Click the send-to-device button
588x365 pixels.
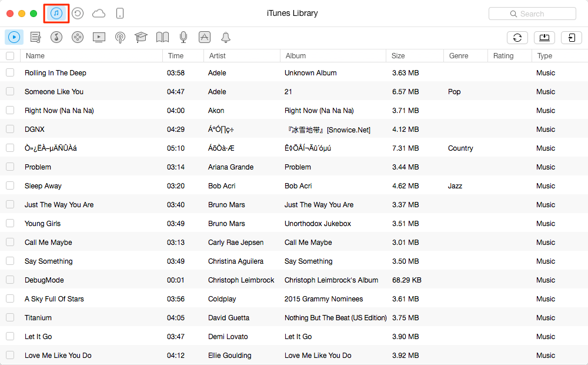point(572,38)
